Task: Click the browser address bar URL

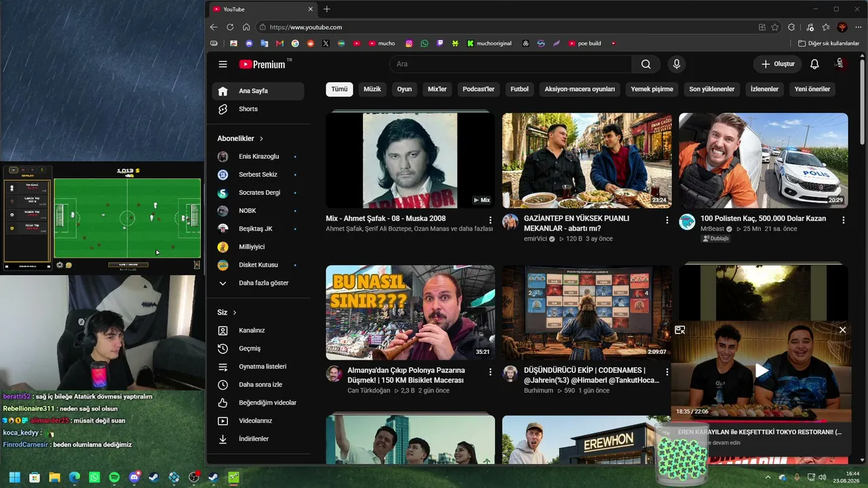Action: [306, 27]
